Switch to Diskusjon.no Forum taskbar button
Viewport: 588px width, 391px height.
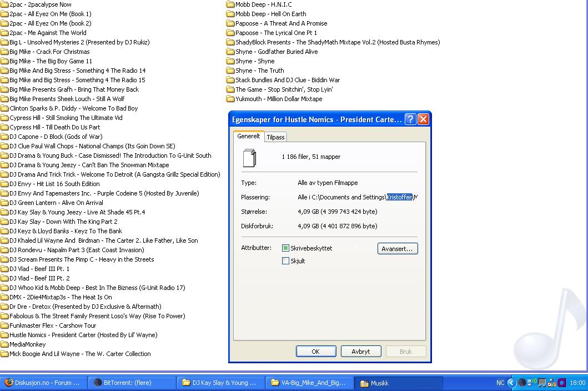pyautogui.click(x=43, y=383)
